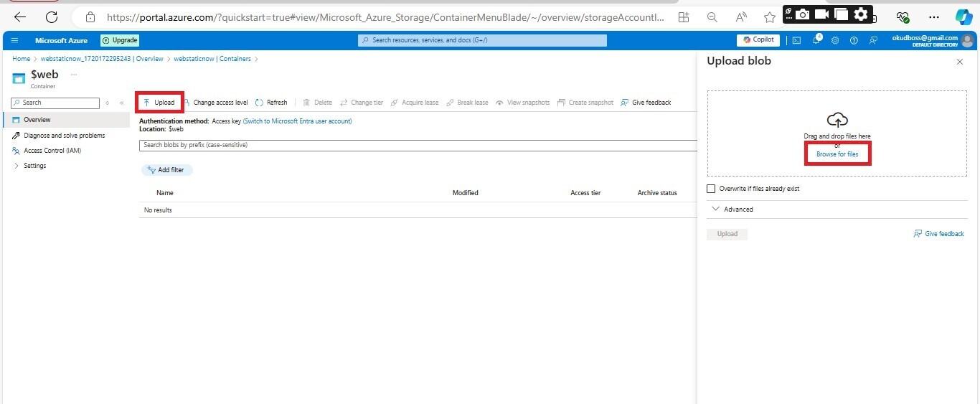This screenshot has height=404, width=980.
Task: Click the Add filter pill
Action: pyautogui.click(x=166, y=170)
